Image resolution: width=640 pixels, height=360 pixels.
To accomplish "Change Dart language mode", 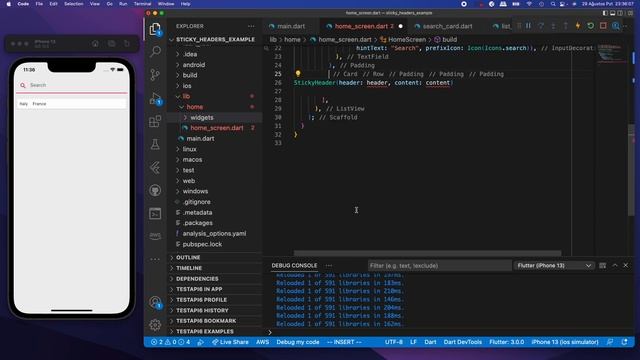I will [430, 342].
